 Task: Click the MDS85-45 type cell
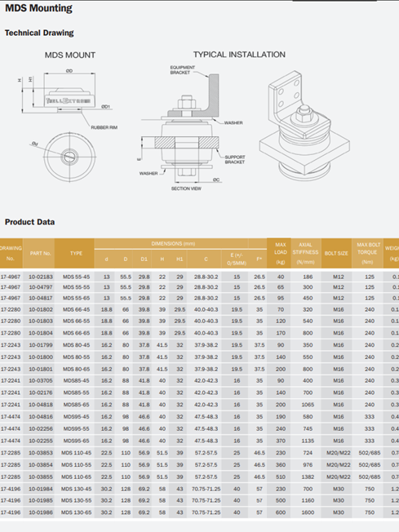(x=77, y=381)
